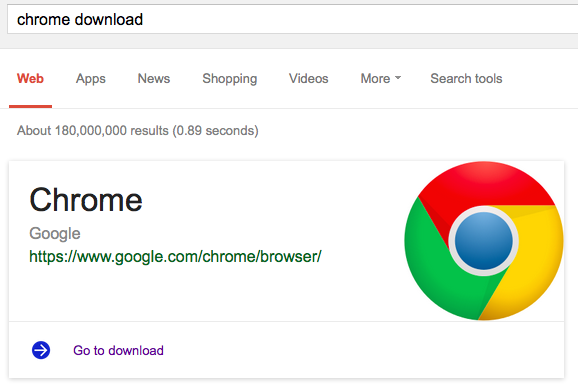Switch to the Videos tab
Image resolution: width=578 pixels, height=389 pixels.
[309, 79]
